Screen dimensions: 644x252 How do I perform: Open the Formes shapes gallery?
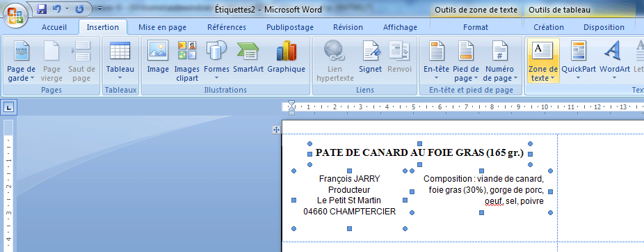pyautogui.click(x=216, y=61)
